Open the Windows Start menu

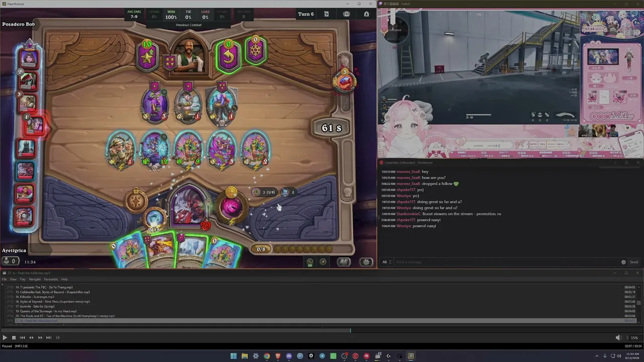233,356
